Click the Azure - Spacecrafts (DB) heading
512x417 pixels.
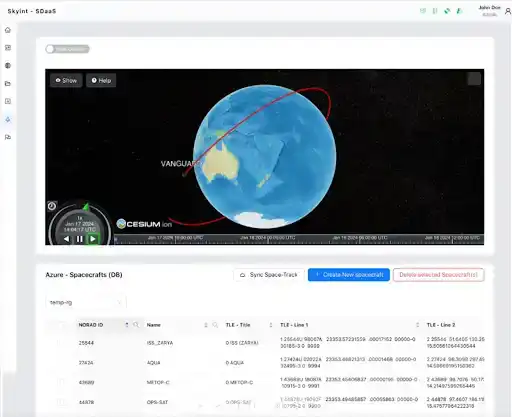tap(84, 275)
